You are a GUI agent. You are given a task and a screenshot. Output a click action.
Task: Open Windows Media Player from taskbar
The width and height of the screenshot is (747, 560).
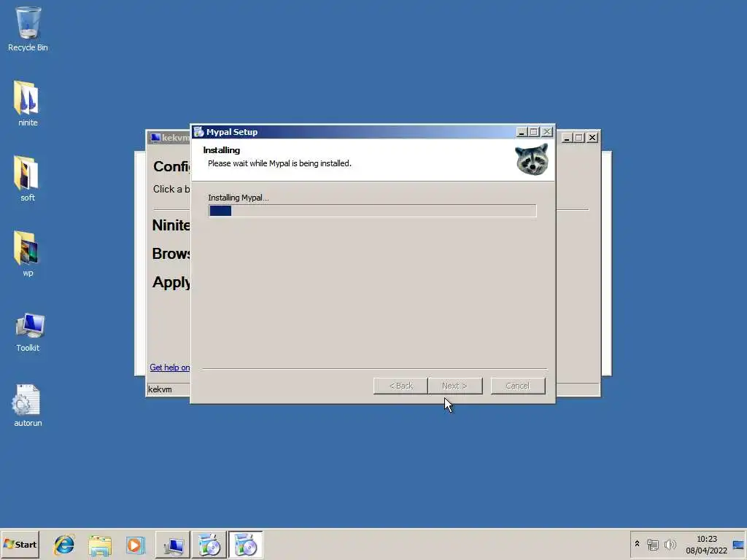135,545
